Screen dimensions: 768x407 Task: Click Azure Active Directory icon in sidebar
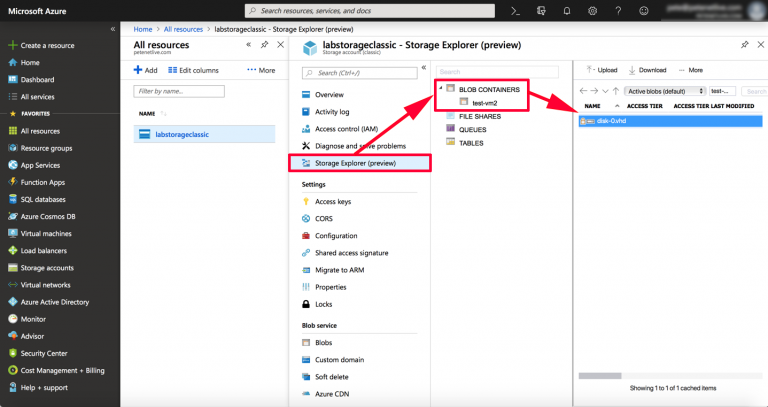pyautogui.click(x=13, y=302)
